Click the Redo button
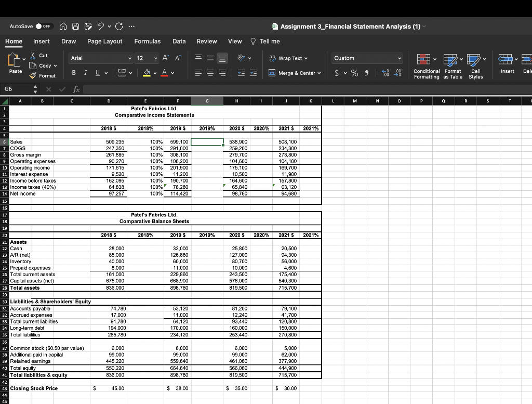Screen dimensions: 532x404 pos(119,26)
